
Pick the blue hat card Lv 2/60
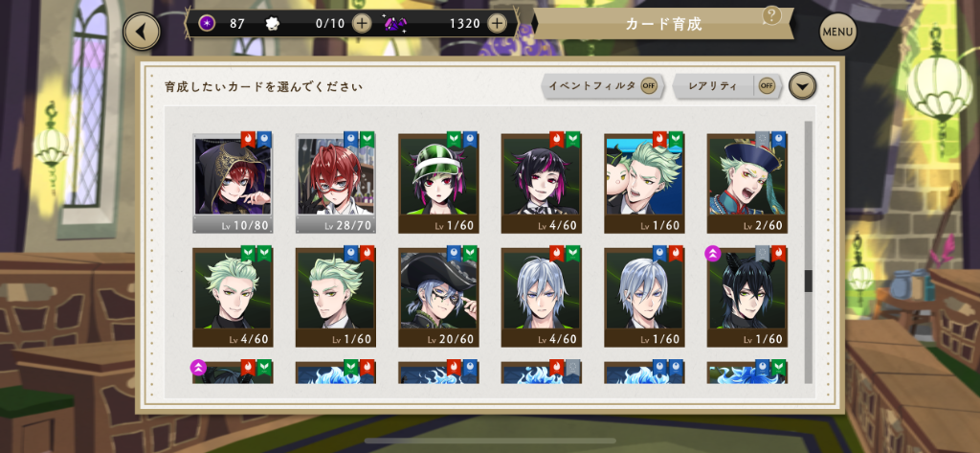(x=746, y=183)
